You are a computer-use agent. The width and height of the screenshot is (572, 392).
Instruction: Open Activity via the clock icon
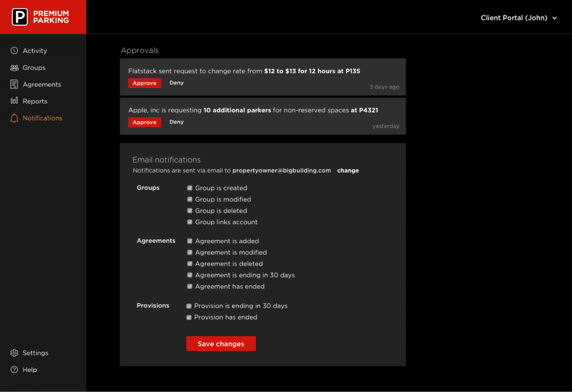pos(14,51)
